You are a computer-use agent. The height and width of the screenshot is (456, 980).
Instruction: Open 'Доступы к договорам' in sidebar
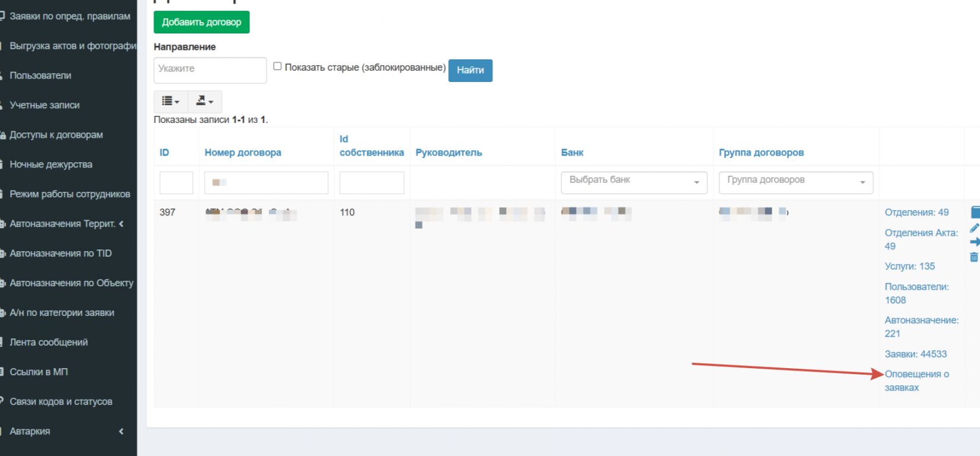pyautogui.click(x=56, y=135)
